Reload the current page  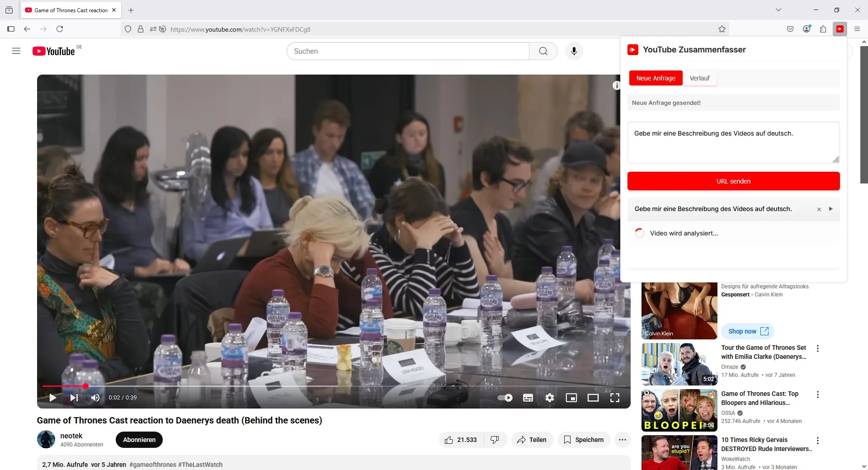pyautogui.click(x=60, y=29)
